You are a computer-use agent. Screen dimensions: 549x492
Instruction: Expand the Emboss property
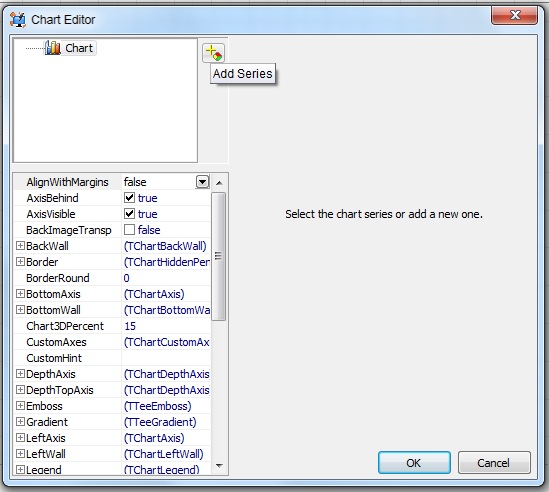pos(20,406)
